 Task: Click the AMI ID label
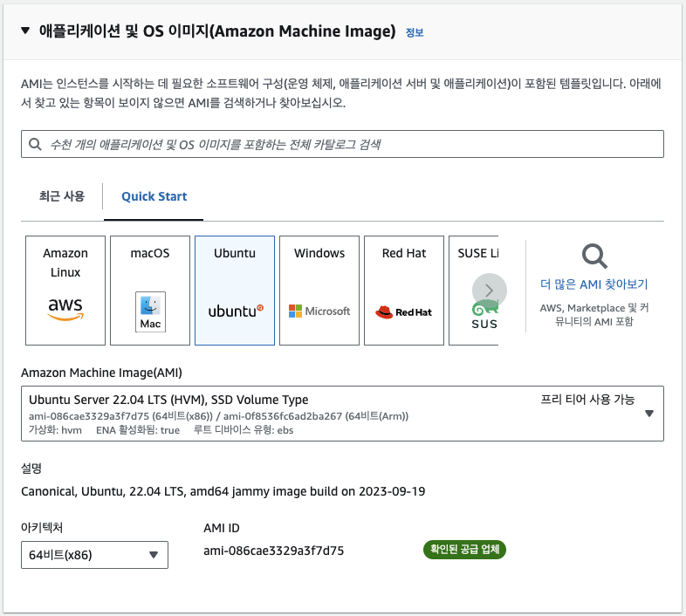[222, 528]
